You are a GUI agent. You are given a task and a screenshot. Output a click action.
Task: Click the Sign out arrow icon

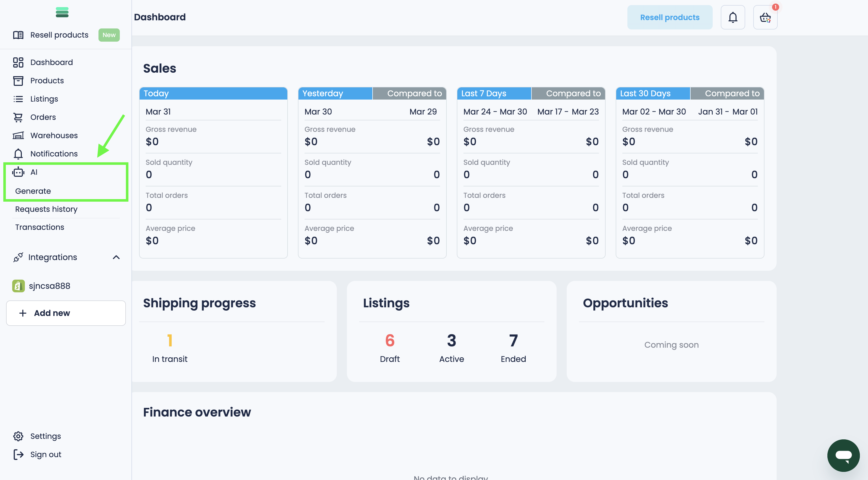[x=18, y=454]
